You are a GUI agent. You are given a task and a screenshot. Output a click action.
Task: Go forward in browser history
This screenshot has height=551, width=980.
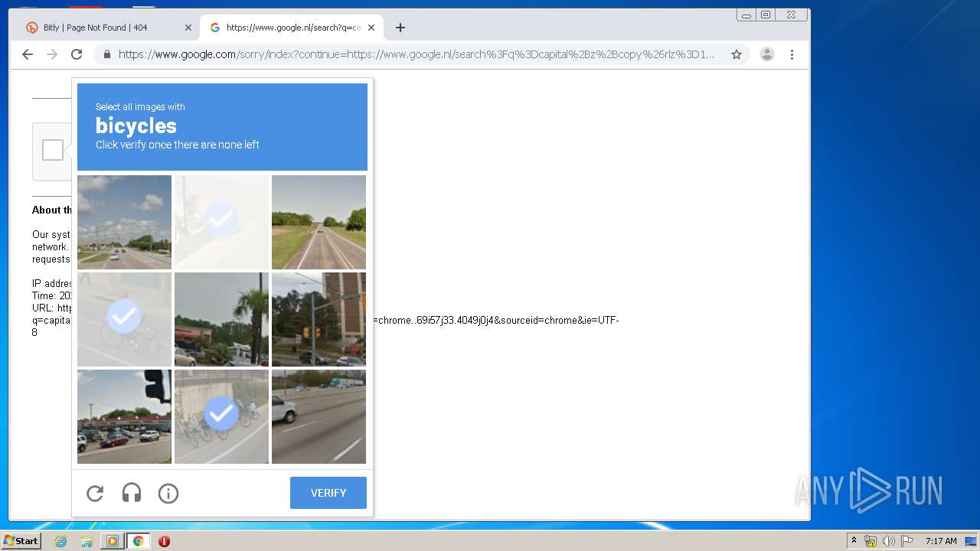[52, 54]
